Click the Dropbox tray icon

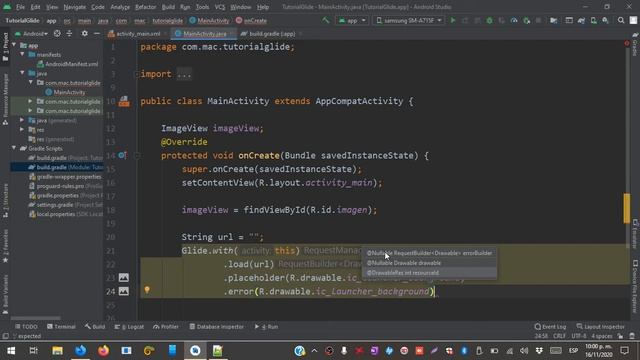[539, 351]
